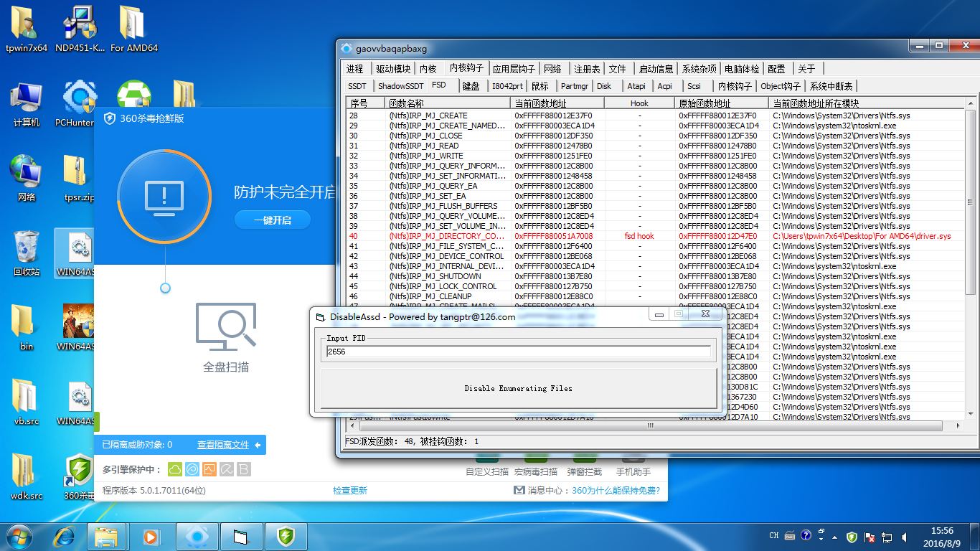Sort by the 原始函数地址 column header

[722, 103]
